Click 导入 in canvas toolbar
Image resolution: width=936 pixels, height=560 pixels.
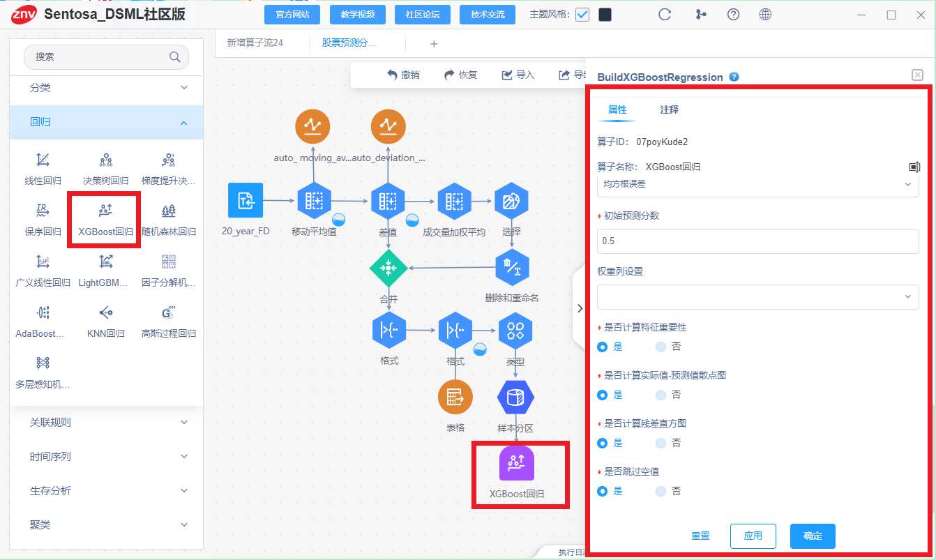[518, 75]
